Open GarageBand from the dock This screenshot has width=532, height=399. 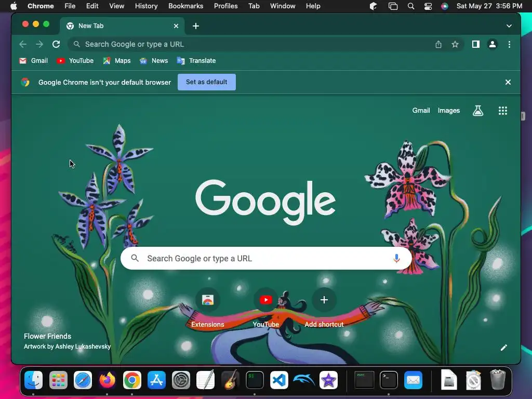pos(230,380)
